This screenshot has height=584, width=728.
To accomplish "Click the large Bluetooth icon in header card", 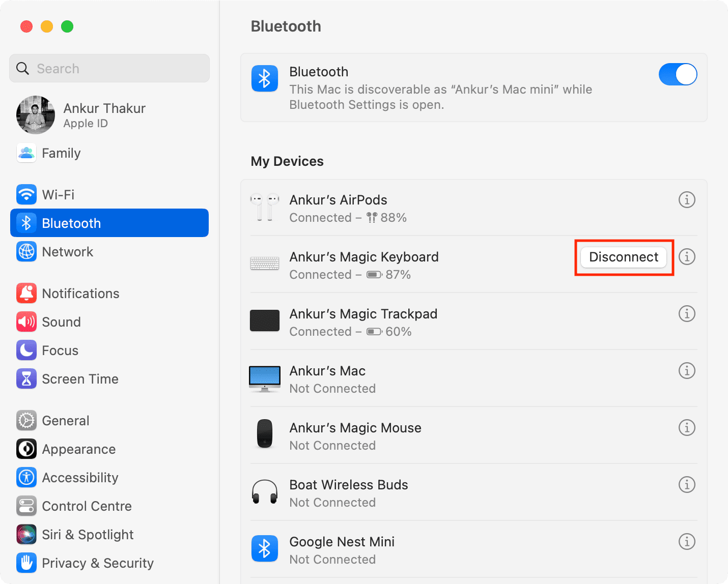I will [x=265, y=78].
